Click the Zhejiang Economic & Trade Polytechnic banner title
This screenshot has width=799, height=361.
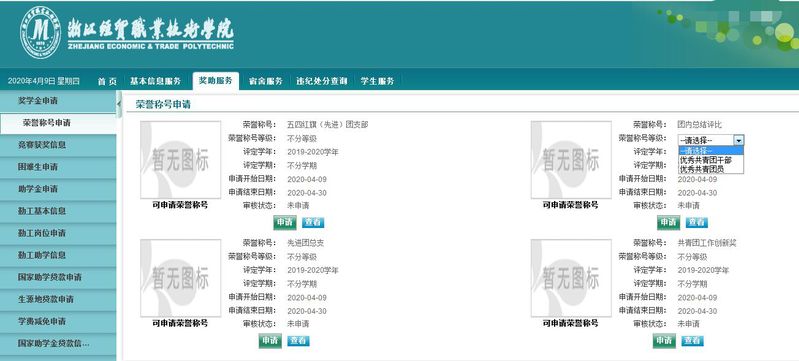[x=151, y=34]
